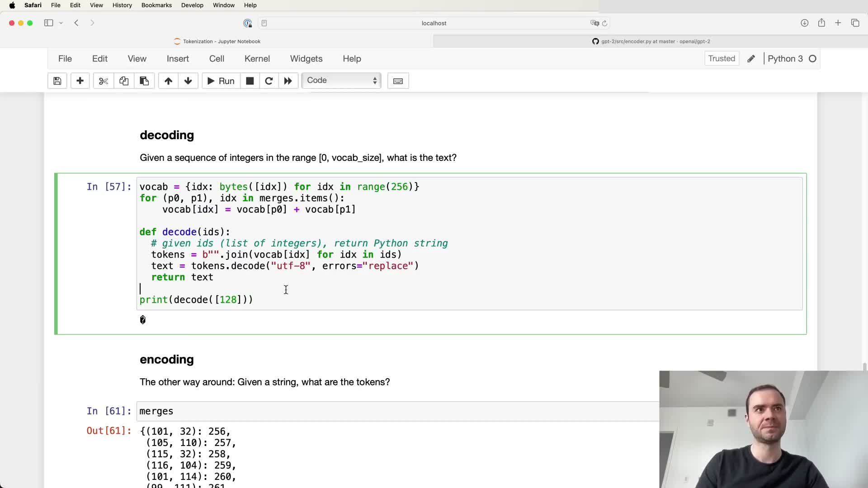Toggle Safari sidebar visibility

coord(48,23)
